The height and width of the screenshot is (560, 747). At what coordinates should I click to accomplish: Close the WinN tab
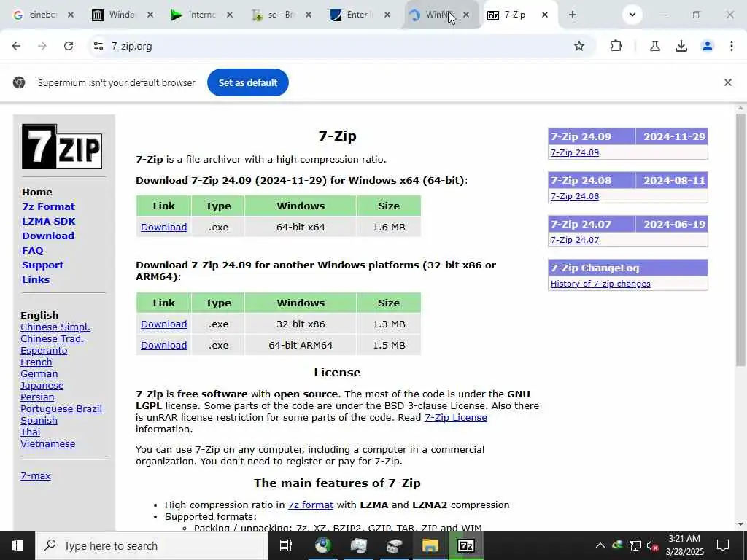point(466,15)
